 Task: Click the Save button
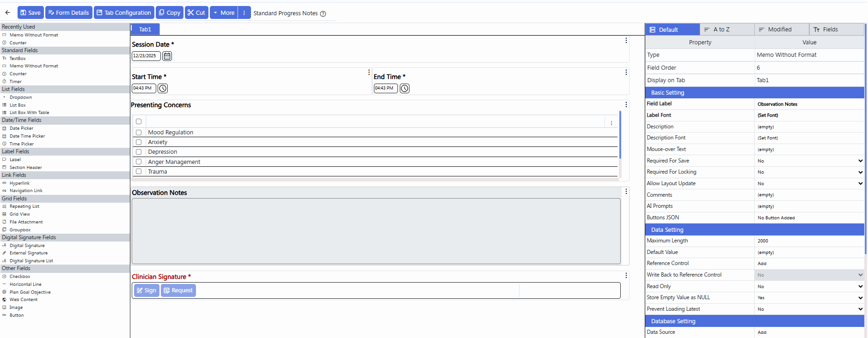[31, 12]
